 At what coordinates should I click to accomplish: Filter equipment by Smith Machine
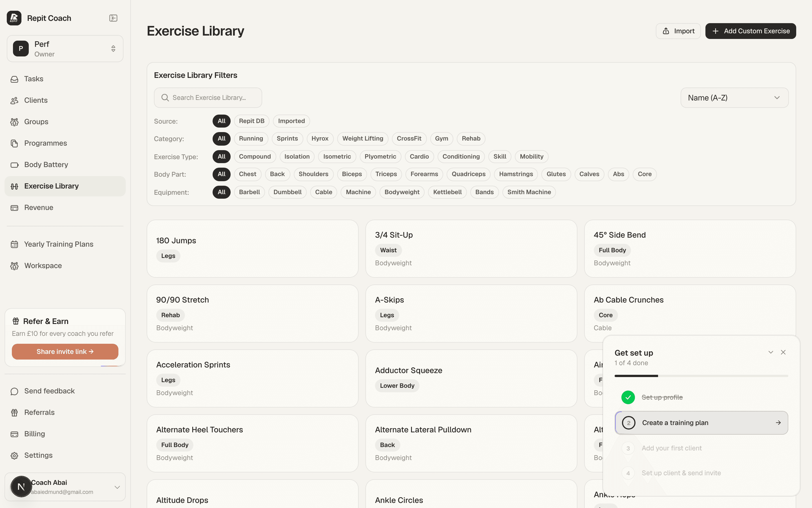pos(529,192)
